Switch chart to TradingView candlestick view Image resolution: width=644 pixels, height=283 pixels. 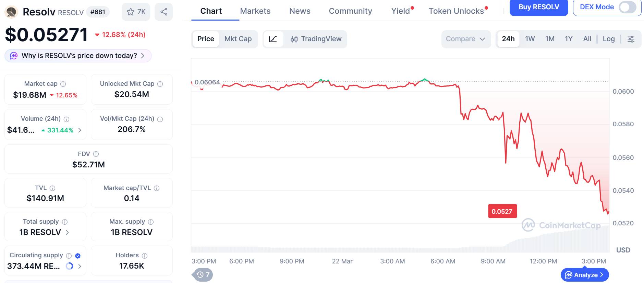coord(316,39)
